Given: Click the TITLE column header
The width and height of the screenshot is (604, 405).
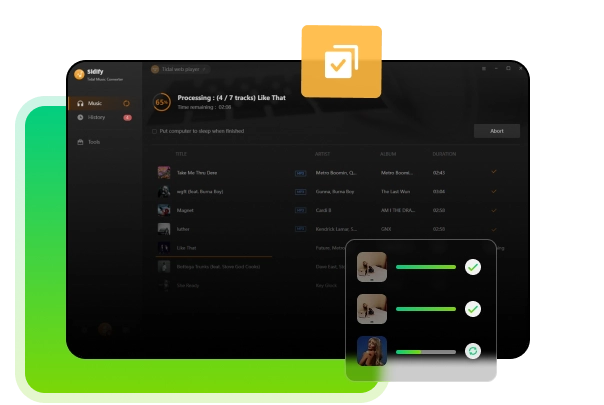Looking at the screenshot, I should pos(181,154).
